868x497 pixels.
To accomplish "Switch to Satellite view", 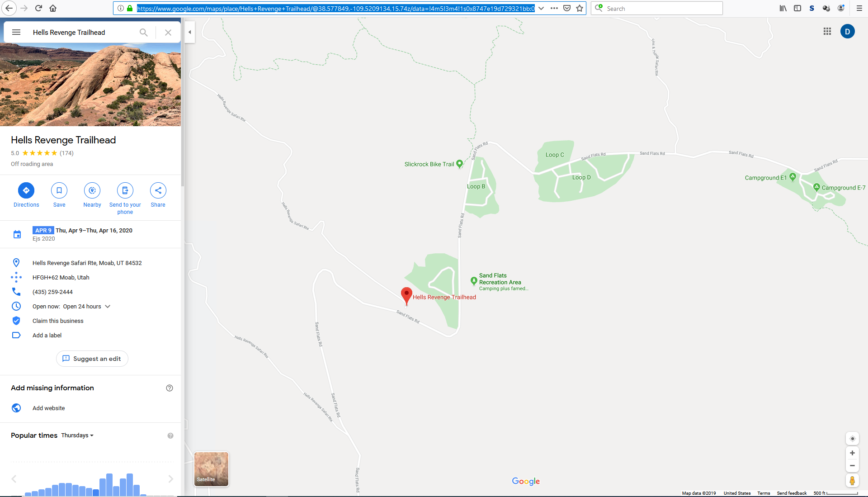I will (211, 469).
